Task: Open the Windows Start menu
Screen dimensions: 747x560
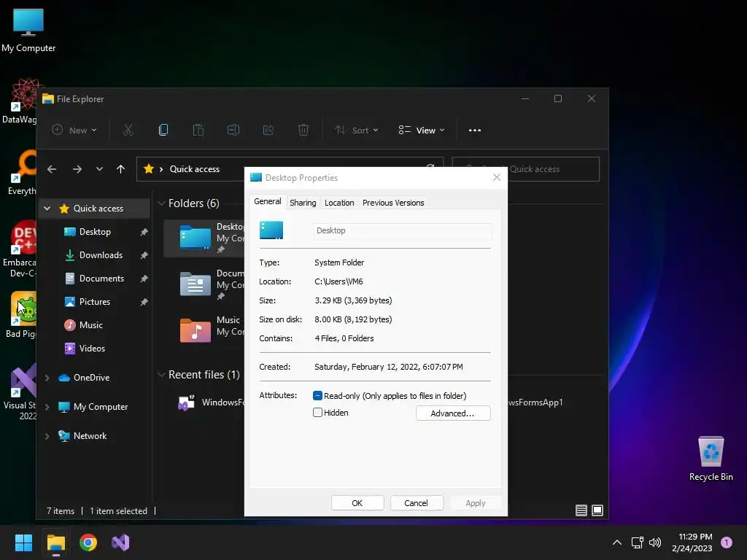Action: pyautogui.click(x=23, y=542)
